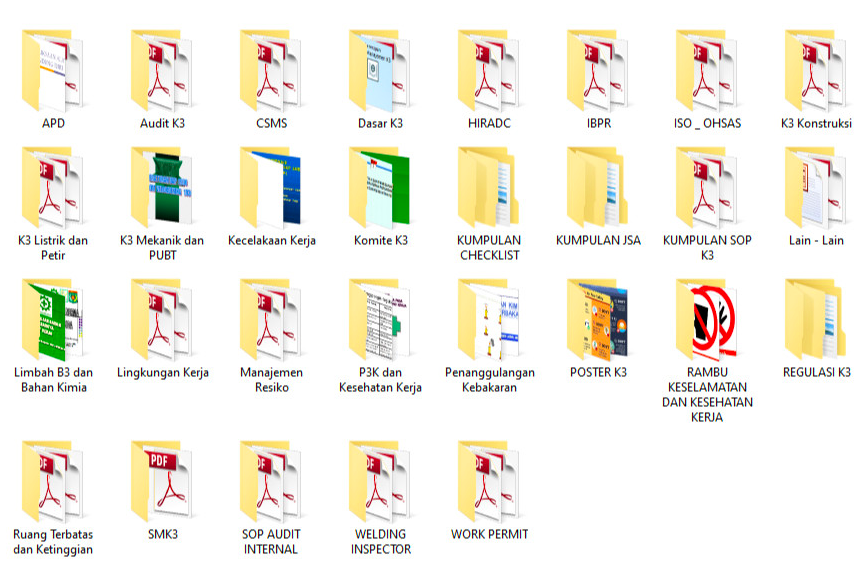Click the "CSMS" name label
The height and width of the screenshot is (588, 865).
[271, 123]
